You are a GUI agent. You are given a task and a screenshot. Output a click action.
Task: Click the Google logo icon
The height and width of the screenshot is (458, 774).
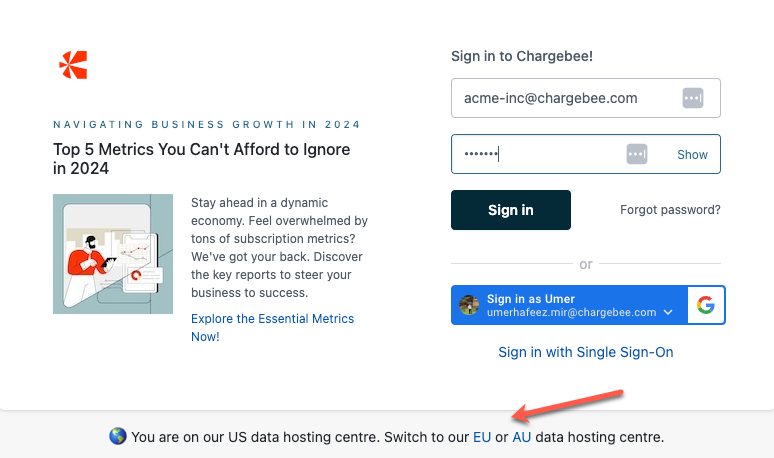tap(706, 306)
